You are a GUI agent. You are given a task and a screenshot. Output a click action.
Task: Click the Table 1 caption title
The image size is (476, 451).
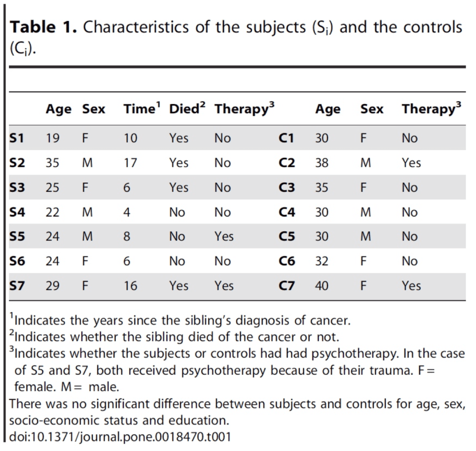[236, 37]
